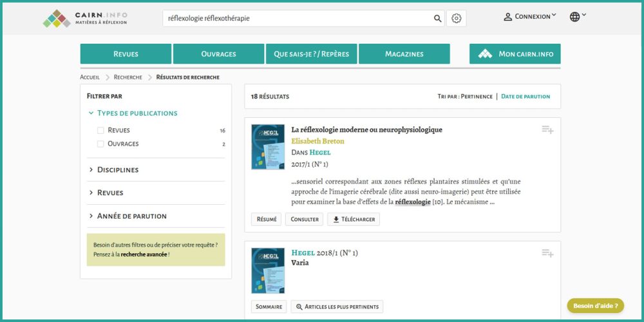
Task: Open first result Hegel cover thumbnail
Action: [268, 147]
